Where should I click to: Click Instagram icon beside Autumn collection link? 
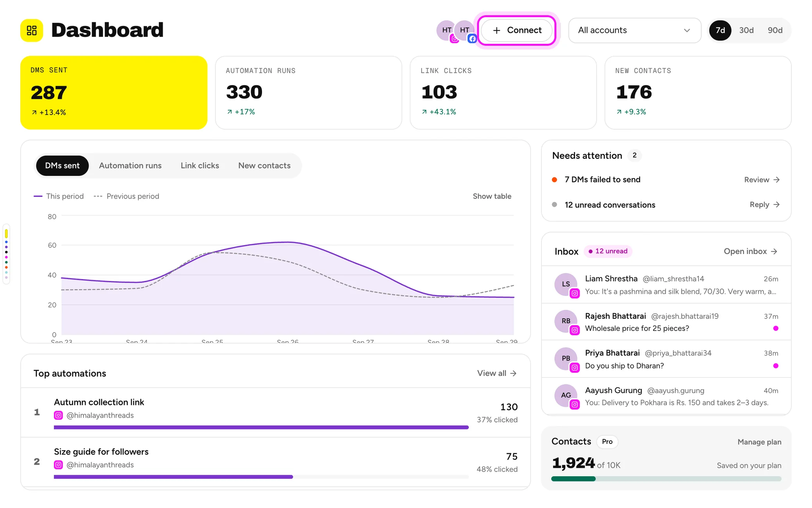tap(58, 415)
